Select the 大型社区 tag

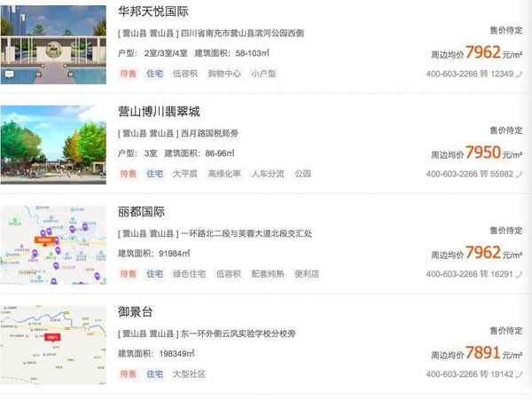coord(189,374)
